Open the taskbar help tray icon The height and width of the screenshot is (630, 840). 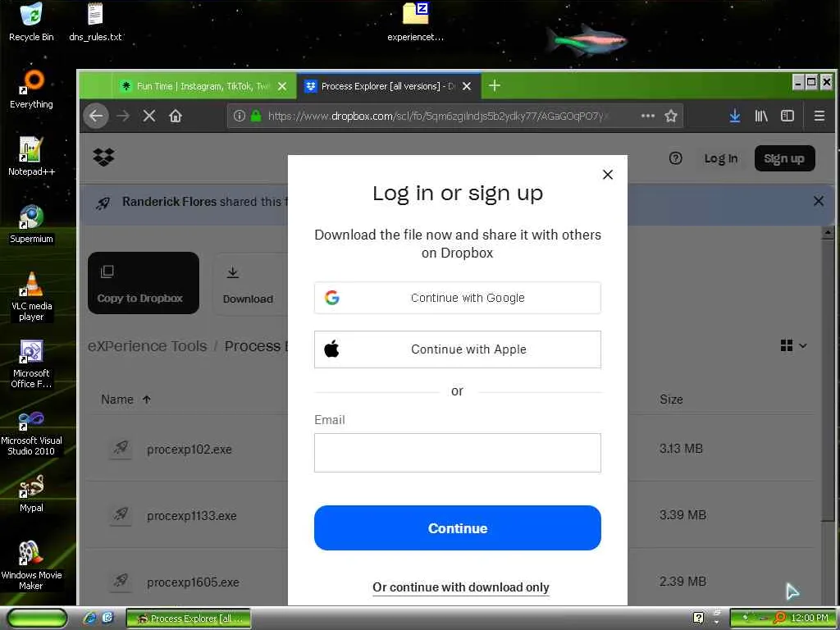(x=699, y=618)
